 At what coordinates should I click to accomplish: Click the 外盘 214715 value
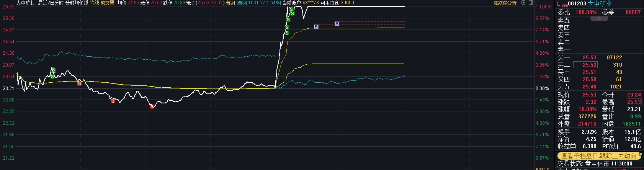point(587,124)
